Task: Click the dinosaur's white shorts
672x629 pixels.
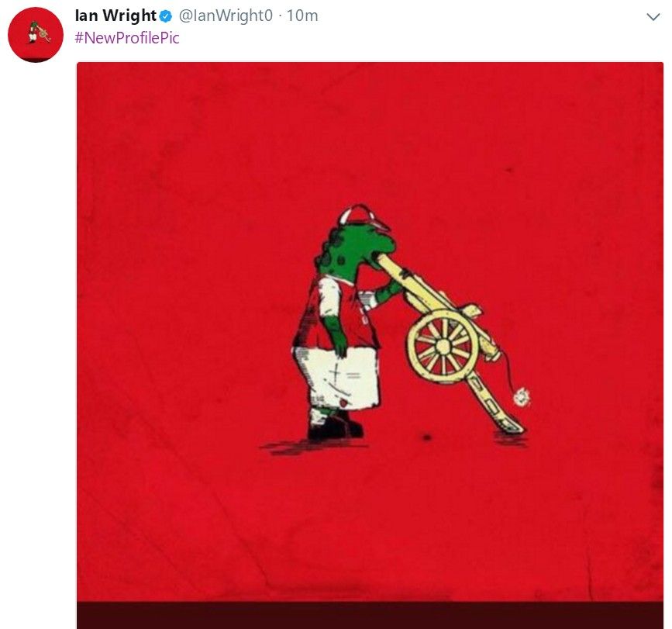Action: click(x=336, y=377)
